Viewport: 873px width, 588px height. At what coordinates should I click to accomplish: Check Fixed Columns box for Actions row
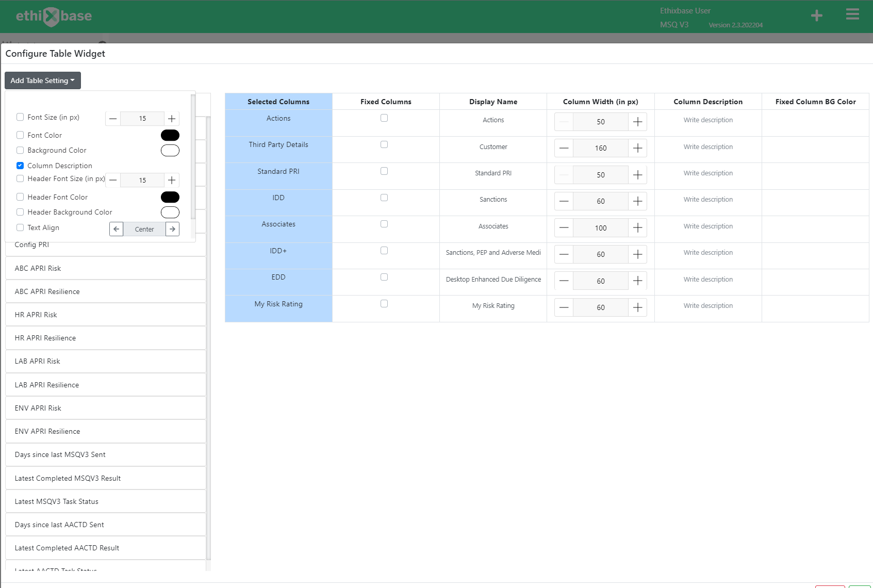pos(384,118)
